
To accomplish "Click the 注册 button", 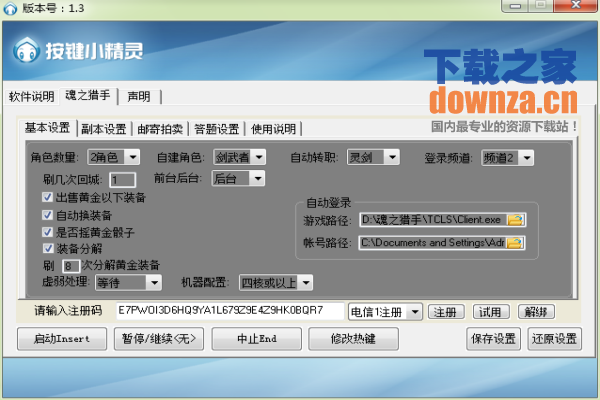I will point(446,312).
